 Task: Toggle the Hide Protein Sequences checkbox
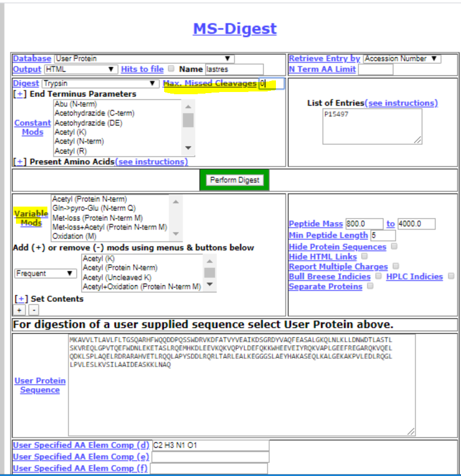click(394, 246)
